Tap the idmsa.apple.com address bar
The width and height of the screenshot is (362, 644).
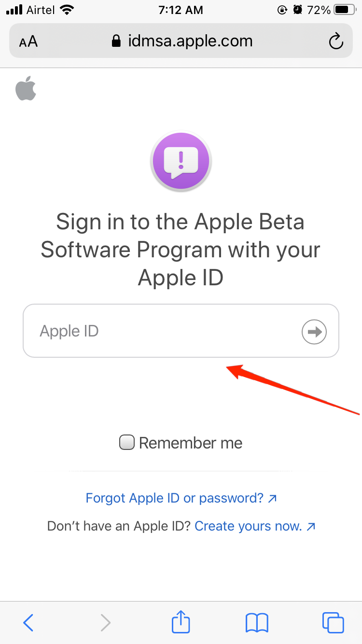(190, 41)
